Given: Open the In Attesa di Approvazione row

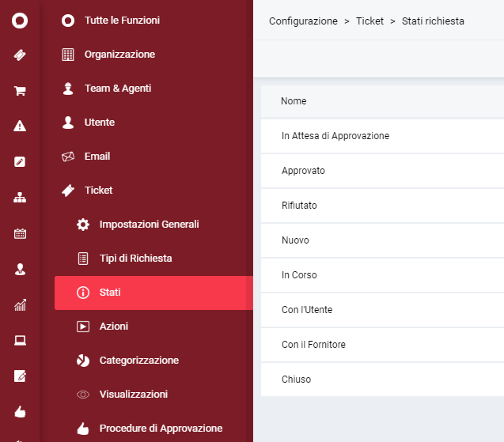Looking at the screenshot, I should [x=382, y=136].
